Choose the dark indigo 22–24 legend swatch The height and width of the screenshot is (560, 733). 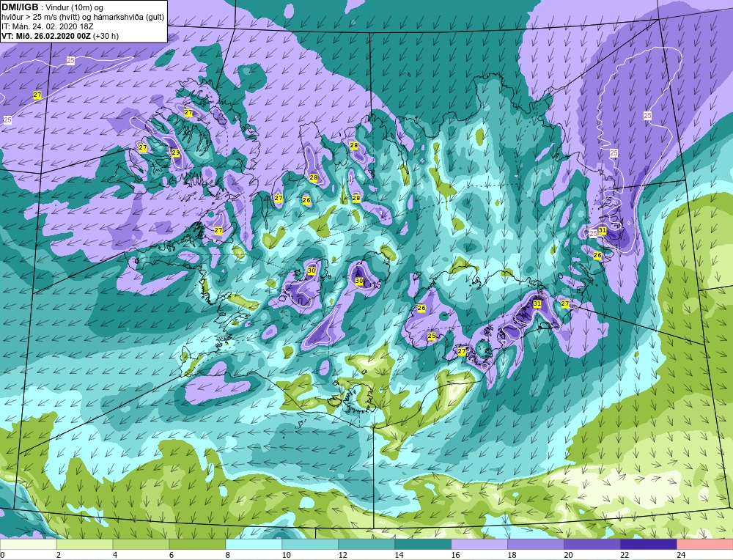[649, 544]
